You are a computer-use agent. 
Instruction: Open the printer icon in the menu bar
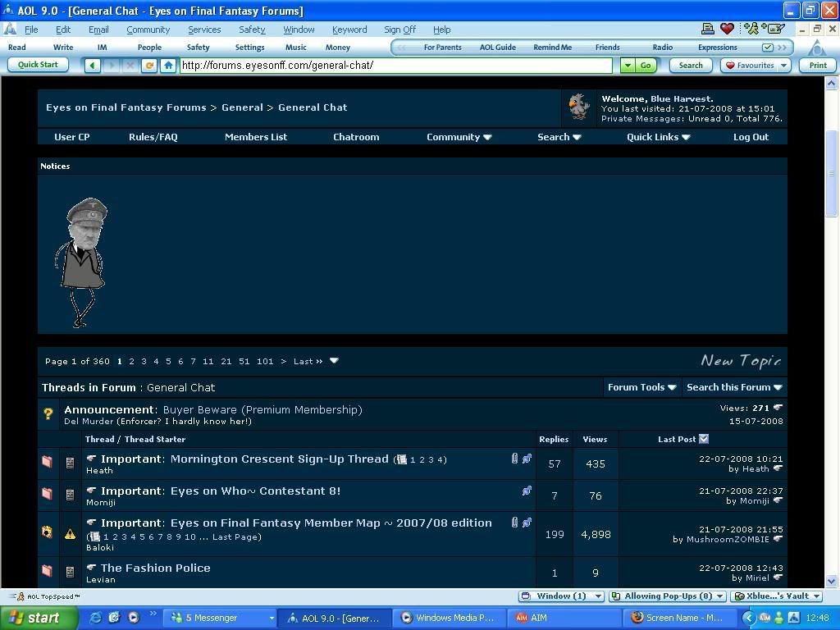coord(708,29)
